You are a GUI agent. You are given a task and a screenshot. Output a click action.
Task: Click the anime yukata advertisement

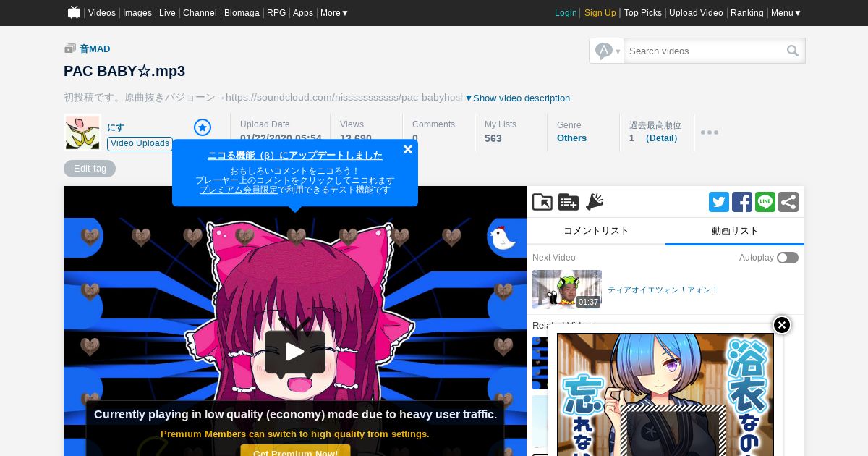(665, 394)
